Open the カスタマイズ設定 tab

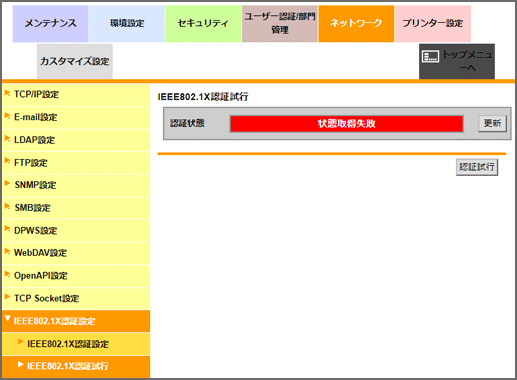[x=75, y=61]
